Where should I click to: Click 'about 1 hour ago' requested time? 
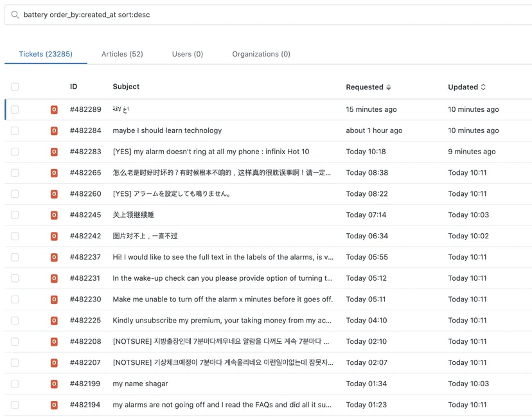[374, 130]
